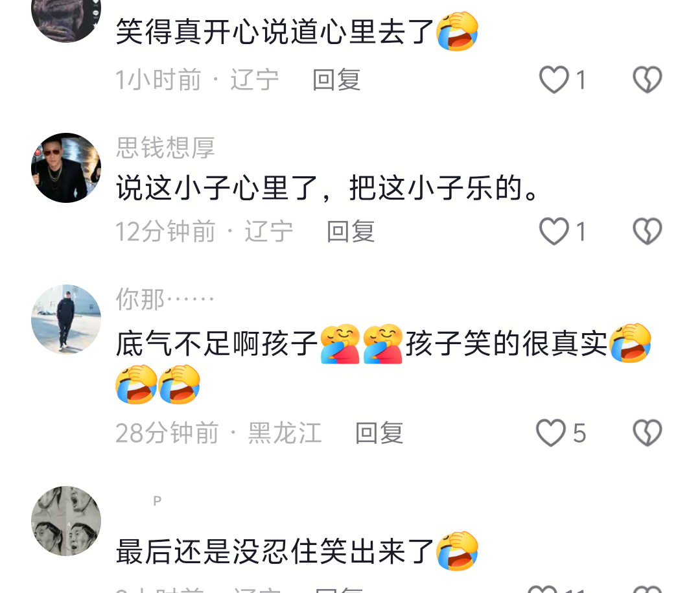Like the 底气不足啊孩子 comment
The width and height of the screenshot is (700, 593).
click(550, 433)
